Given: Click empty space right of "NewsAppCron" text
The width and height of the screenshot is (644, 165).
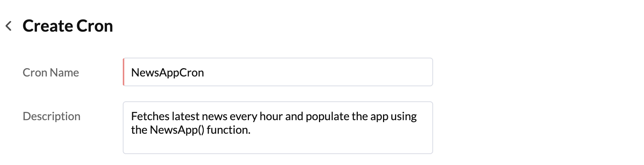Looking at the screenshot, I should coord(320,72).
